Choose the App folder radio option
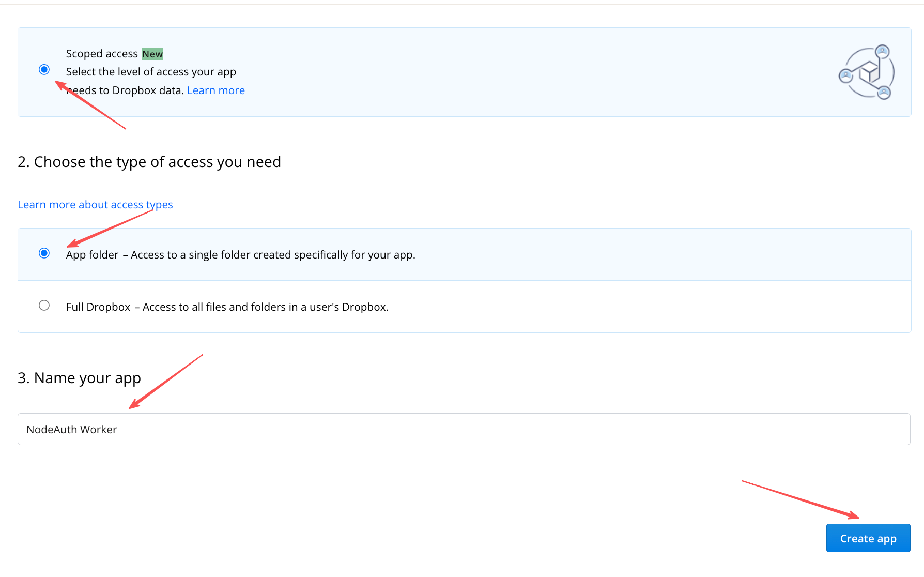 (44, 253)
